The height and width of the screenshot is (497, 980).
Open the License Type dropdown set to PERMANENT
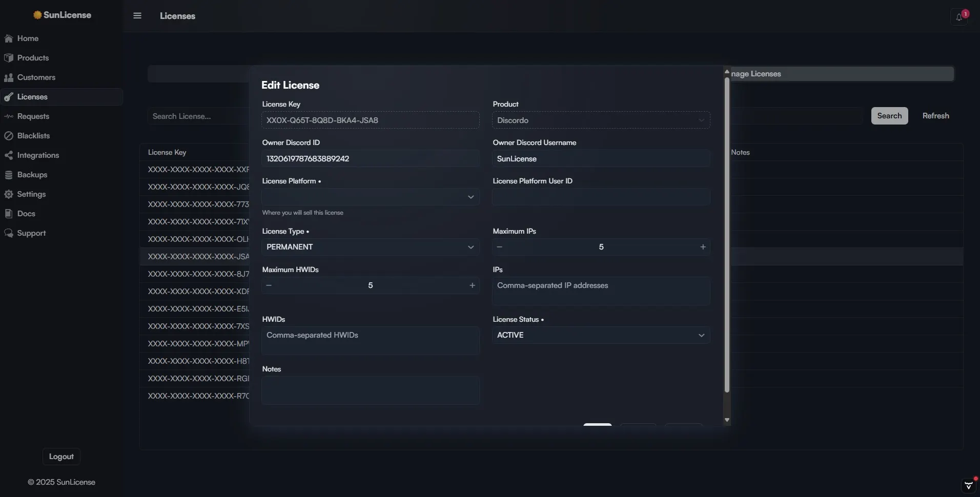click(x=371, y=247)
